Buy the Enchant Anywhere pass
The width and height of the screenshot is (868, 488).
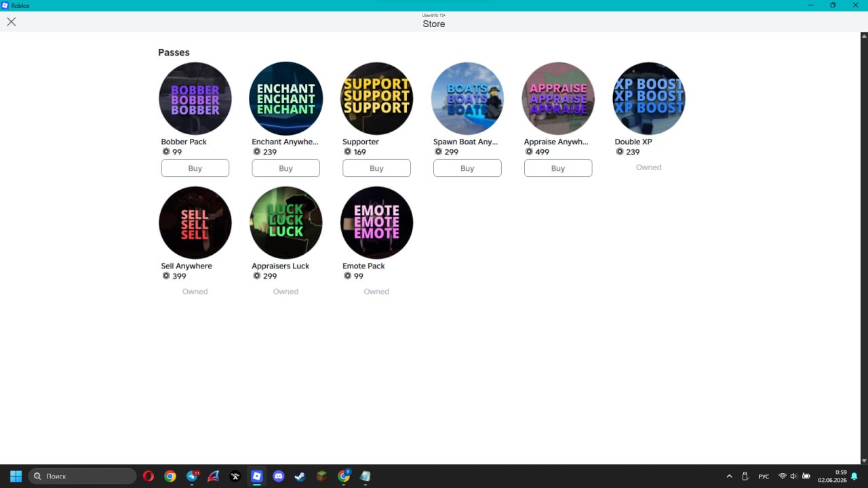pyautogui.click(x=285, y=168)
